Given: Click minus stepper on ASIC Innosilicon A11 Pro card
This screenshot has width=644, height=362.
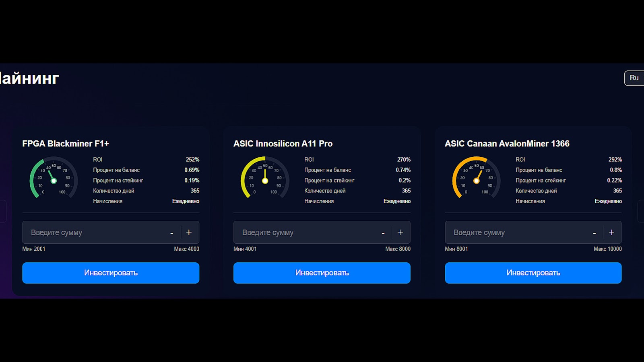Looking at the screenshot, I should 383,232.
